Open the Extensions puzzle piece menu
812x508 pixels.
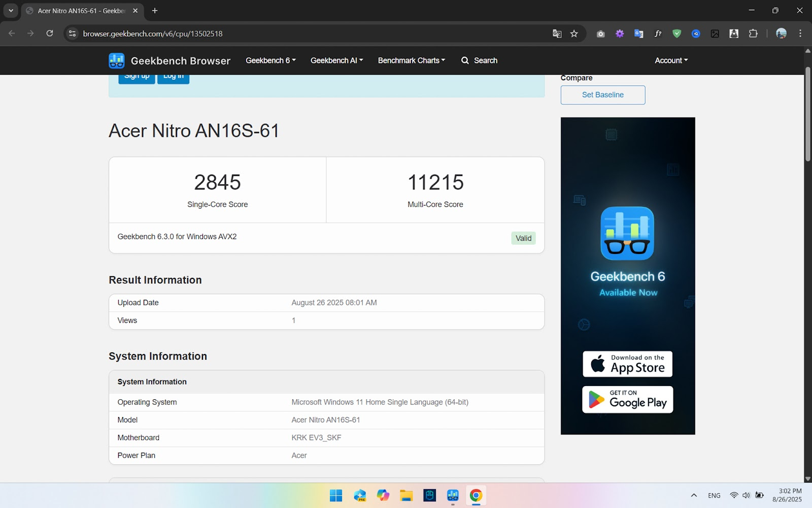[753, 34]
